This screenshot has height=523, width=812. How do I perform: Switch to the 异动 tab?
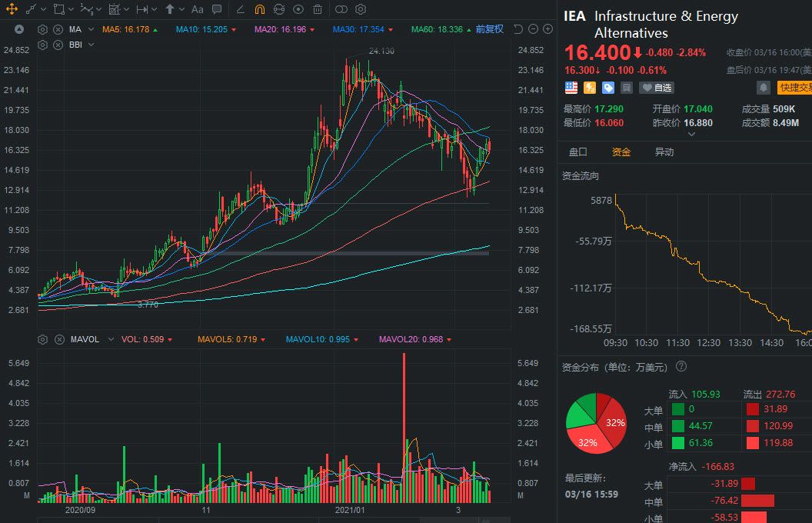(664, 152)
